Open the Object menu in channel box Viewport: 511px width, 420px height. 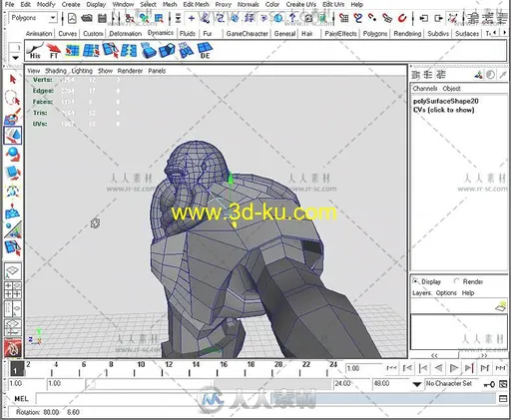tap(451, 89)
